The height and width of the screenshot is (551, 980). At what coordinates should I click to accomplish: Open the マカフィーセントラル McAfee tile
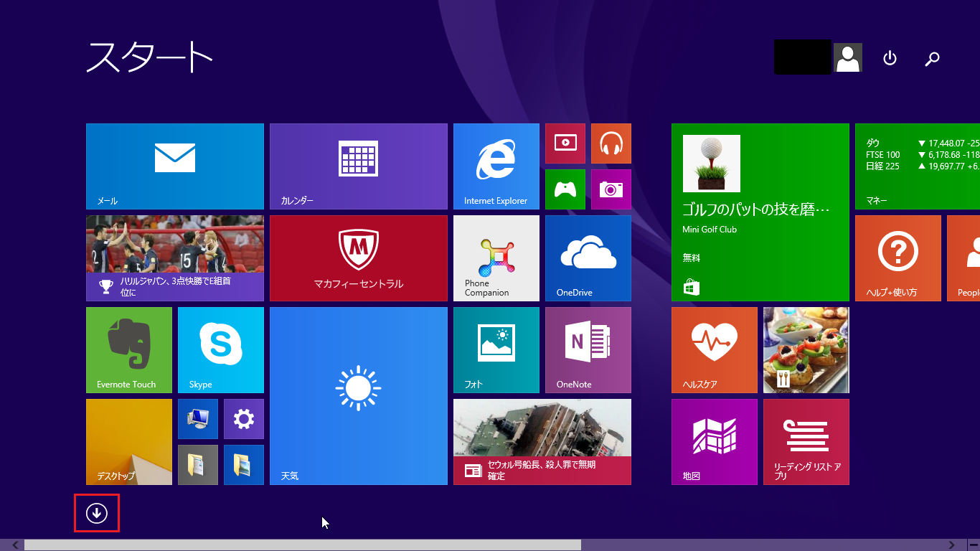(x=359, y=258)
